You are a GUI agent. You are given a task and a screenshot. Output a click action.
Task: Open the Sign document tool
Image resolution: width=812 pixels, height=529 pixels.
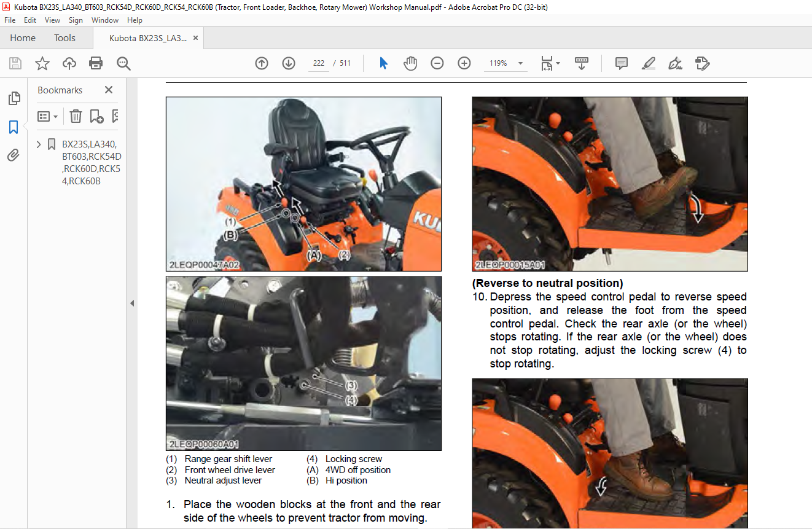[675, 63]
